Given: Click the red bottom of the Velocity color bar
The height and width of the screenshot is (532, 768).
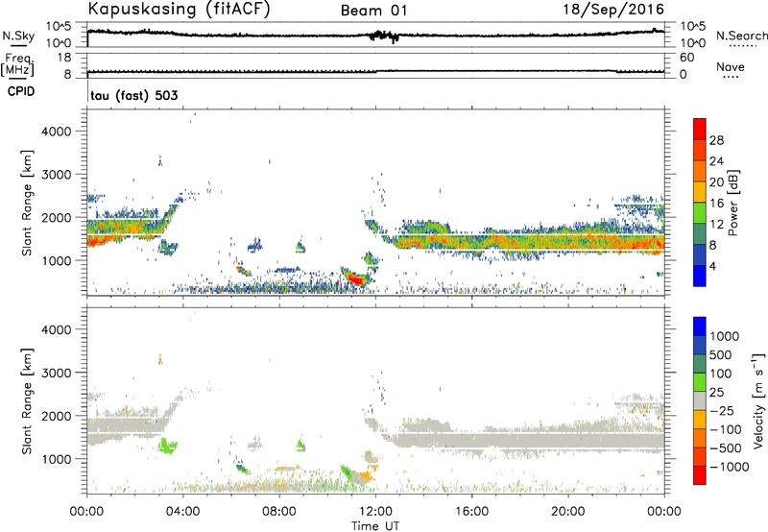Looking at the screenshot, I should (x=700, y=475).
